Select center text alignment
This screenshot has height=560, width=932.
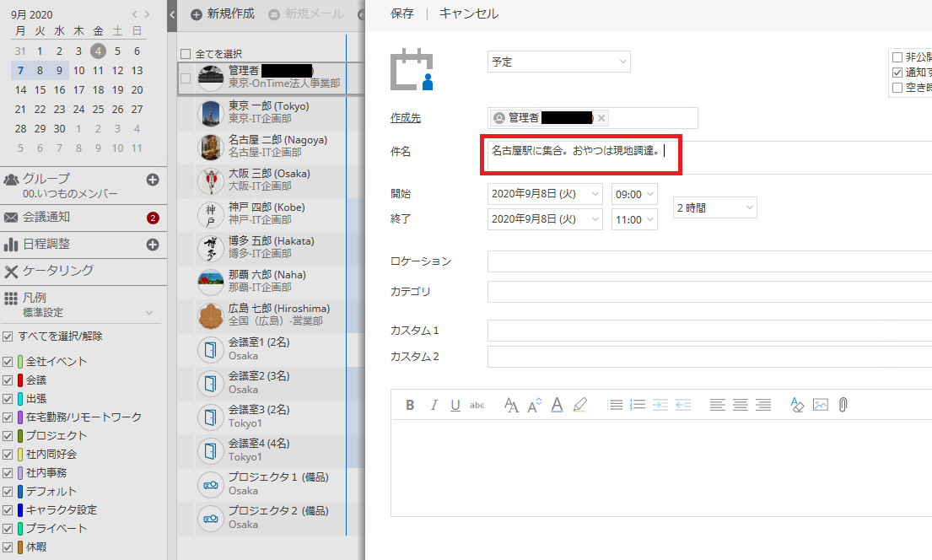741,405
